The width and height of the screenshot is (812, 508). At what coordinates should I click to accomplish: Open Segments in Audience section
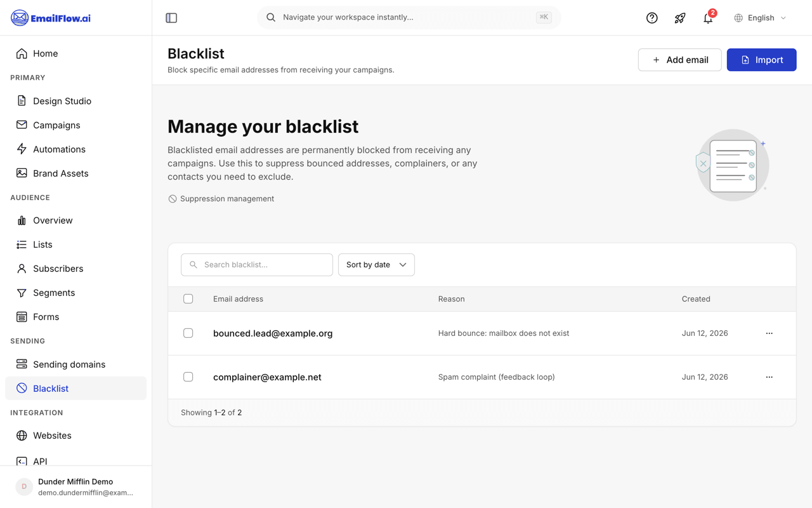tap(75, 293)
